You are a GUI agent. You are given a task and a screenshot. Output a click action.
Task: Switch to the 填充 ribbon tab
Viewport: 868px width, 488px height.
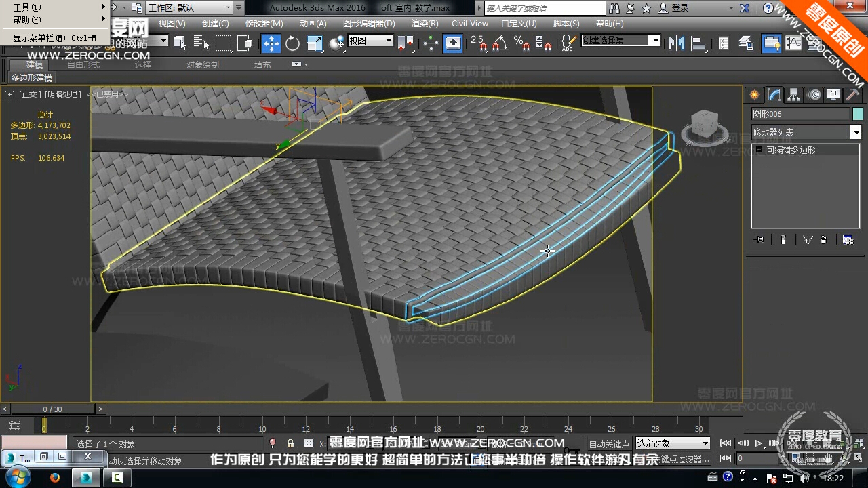coord(262,65)
